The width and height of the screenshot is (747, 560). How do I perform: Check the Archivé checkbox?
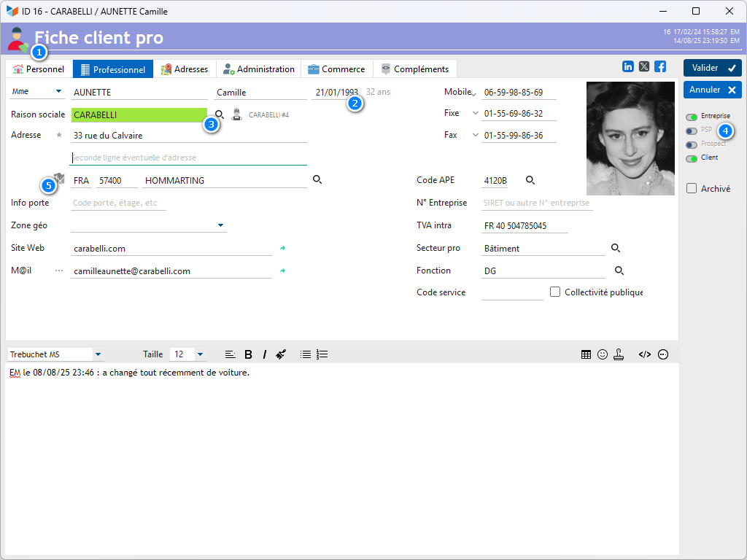[x=692, y=188]
